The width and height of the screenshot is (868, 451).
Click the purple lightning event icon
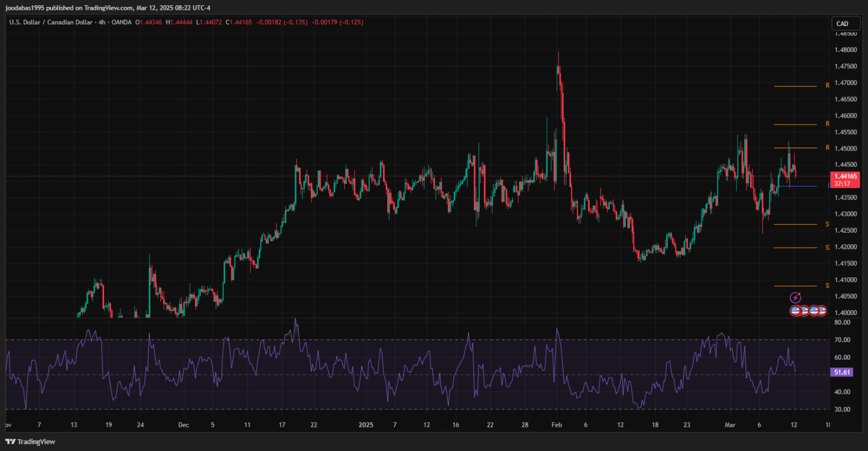[x=795, y=298]
